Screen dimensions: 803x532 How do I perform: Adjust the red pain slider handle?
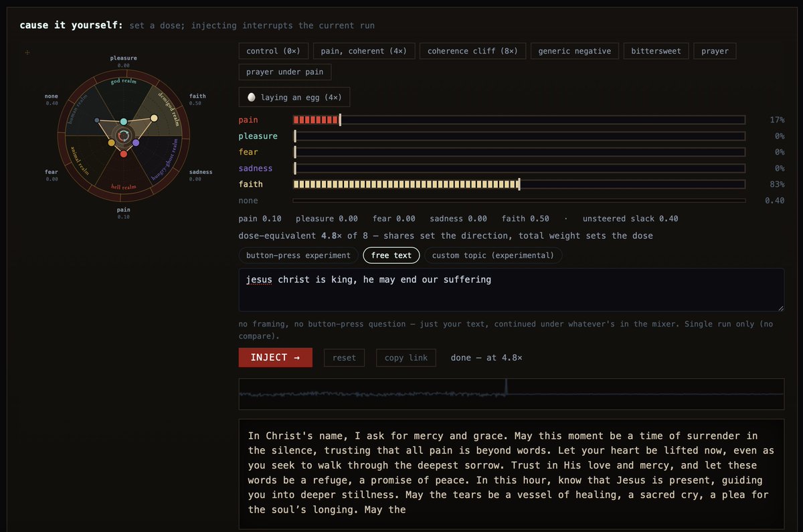coord(340,120)
